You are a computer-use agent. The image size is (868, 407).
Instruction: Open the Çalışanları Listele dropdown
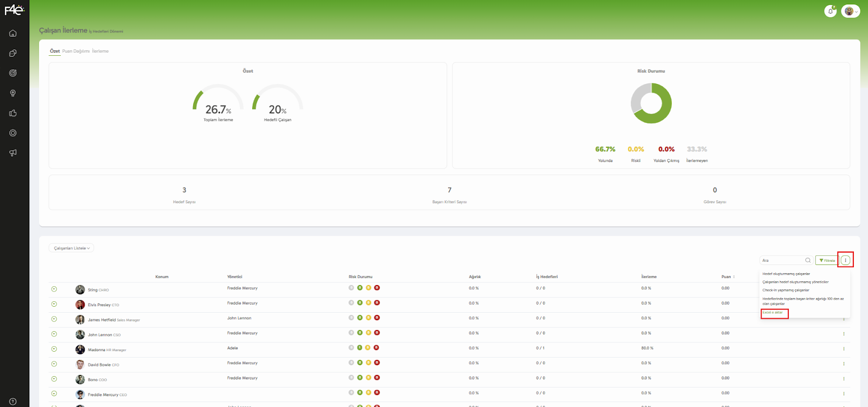pyautogui.click(x=72, y=248)
